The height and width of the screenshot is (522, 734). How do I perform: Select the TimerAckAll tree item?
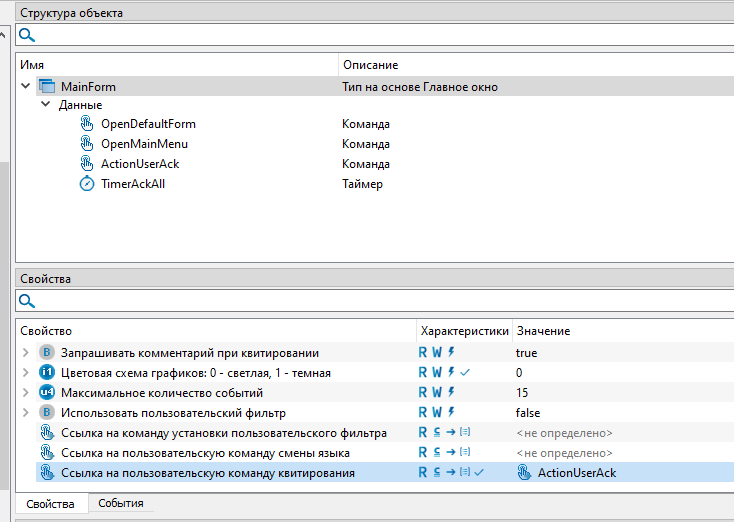coord(132,184)
